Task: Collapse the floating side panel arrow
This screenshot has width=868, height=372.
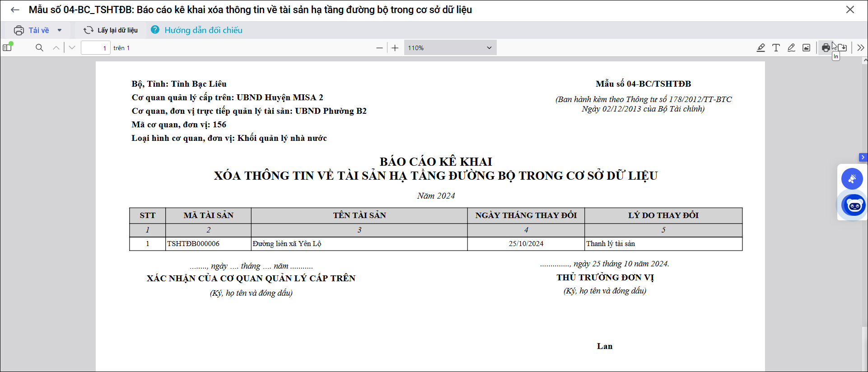Action: (863, 157)
